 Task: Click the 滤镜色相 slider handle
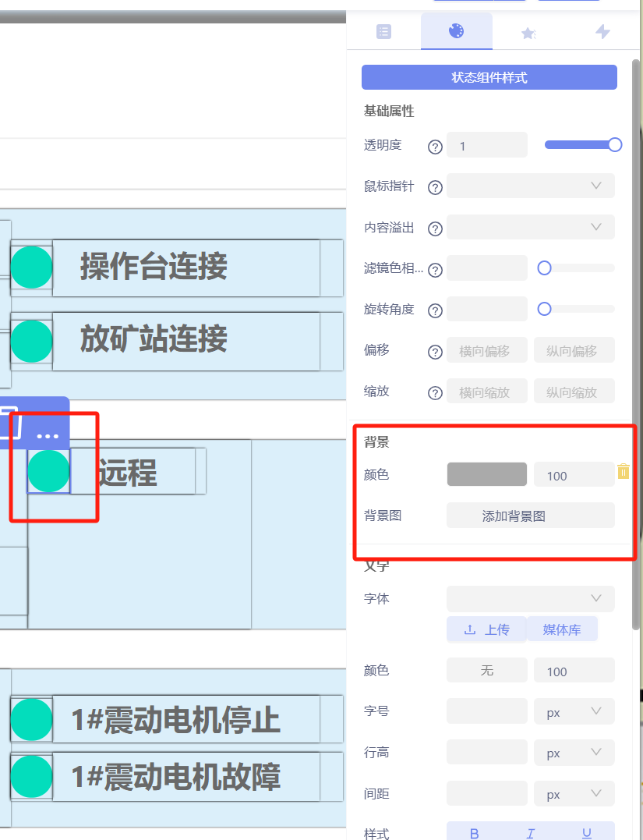point(545,268)
